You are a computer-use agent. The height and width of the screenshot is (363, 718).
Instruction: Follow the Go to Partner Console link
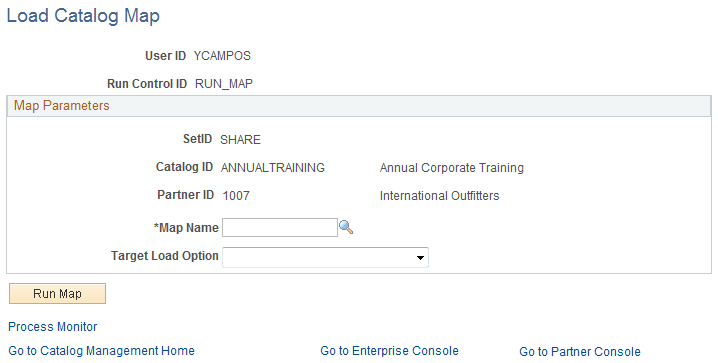(x=580, y=352)
